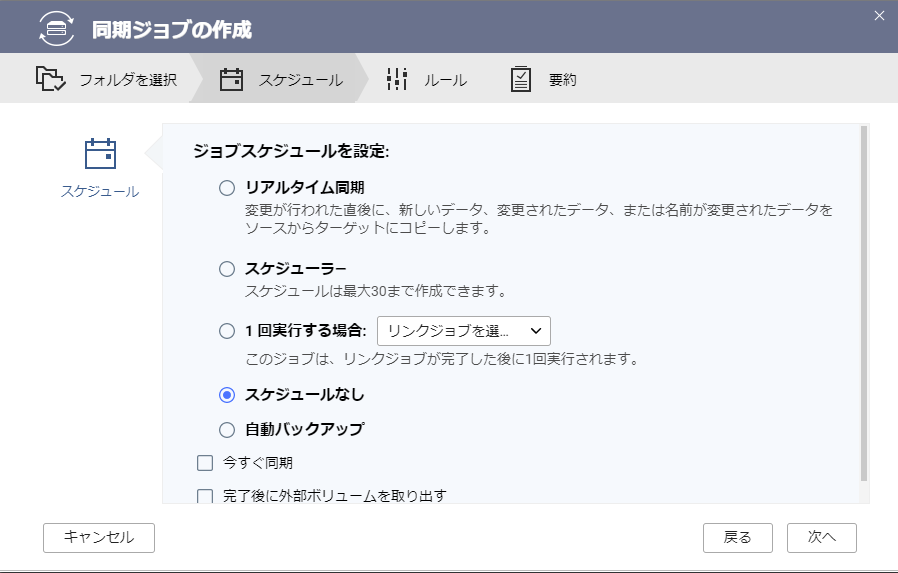Image resolution: width=898 pixels, height=573 pixels.
Task: Close the sync job creation dialog
Action: tap(879, 16)
